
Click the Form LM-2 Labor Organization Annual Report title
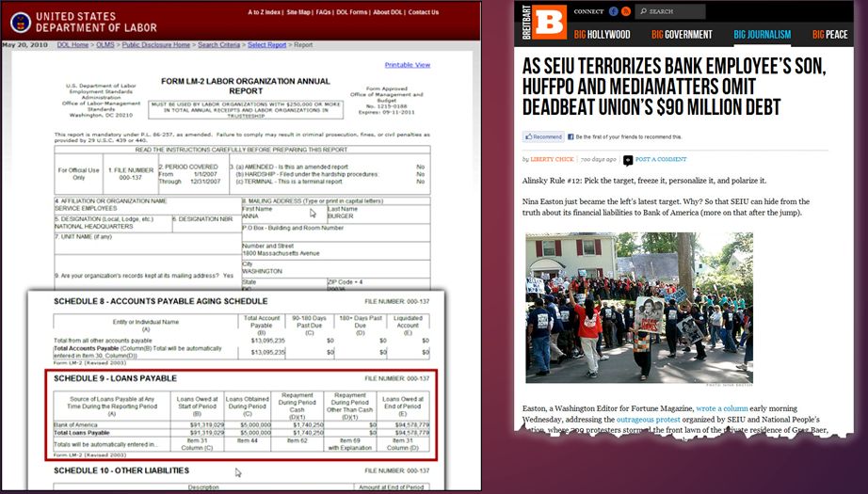tap(245, 86)
